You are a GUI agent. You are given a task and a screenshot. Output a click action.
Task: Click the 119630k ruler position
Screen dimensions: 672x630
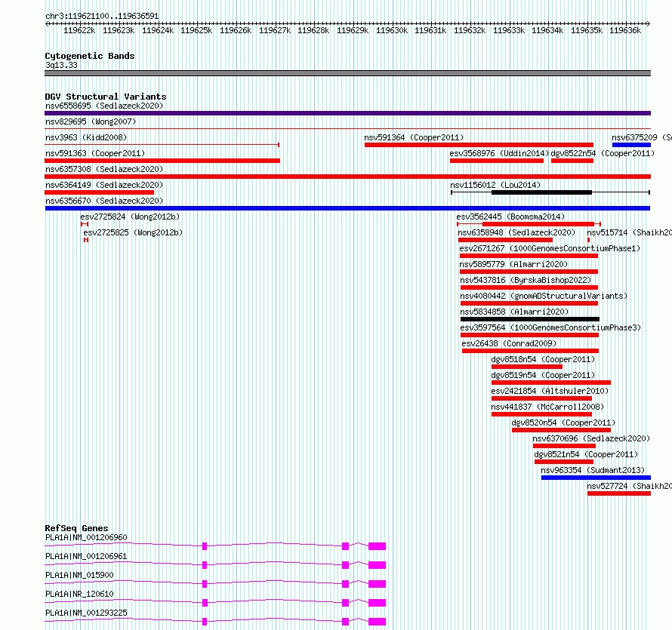click(x=392, y=30)
